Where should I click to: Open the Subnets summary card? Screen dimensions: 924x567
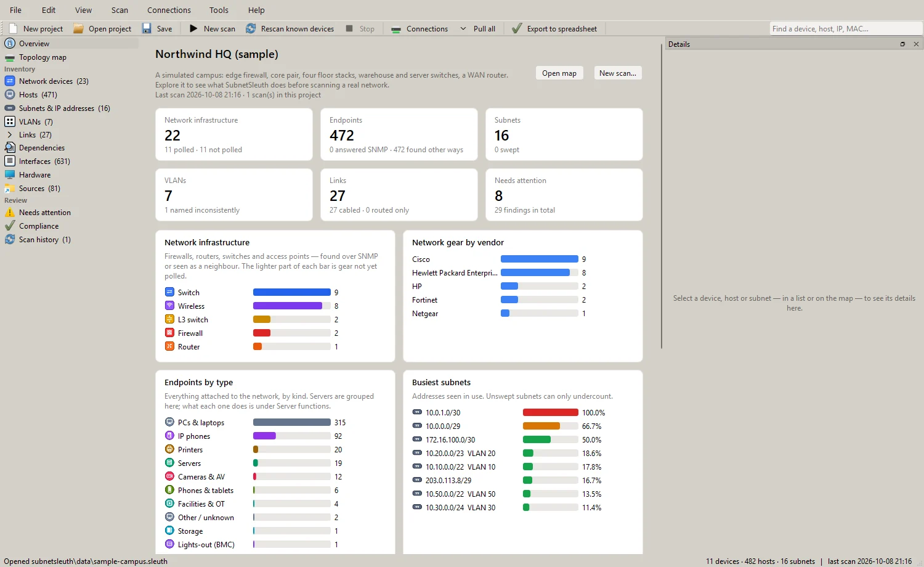564,134
